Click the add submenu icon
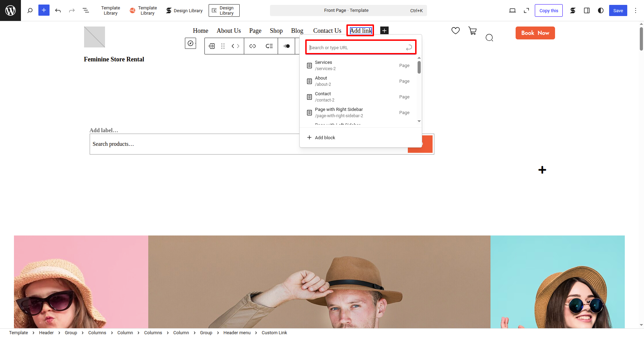Screen dimensions: 644x337 coord(269,46)
